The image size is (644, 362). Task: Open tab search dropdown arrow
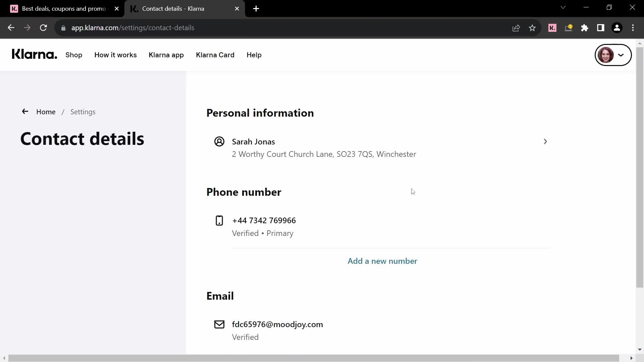[x=563, y=7]
